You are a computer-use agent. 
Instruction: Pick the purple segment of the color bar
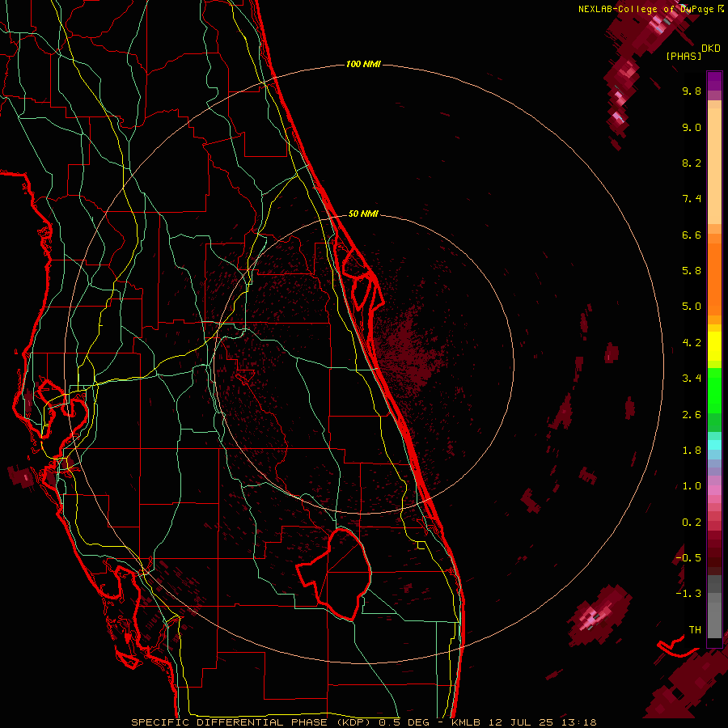(x=714, y=81)
